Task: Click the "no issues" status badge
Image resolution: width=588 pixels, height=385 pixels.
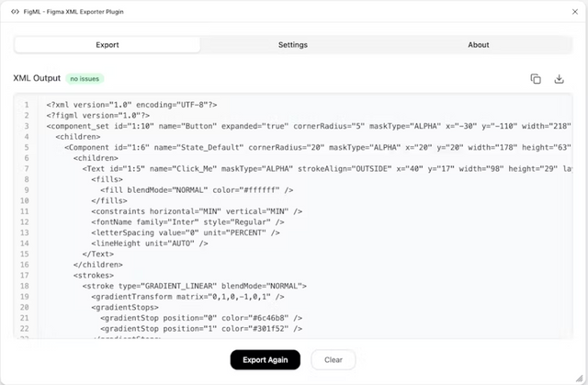Action: tap(85, 79)
